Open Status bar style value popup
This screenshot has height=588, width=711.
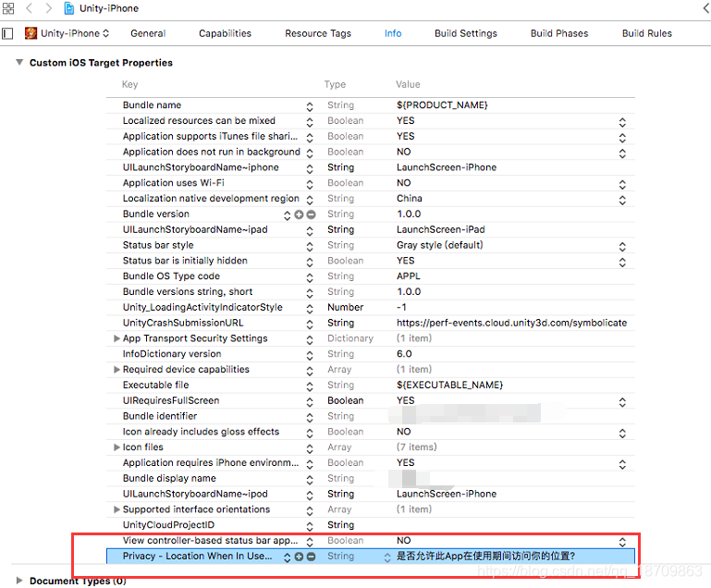point(622,247)
